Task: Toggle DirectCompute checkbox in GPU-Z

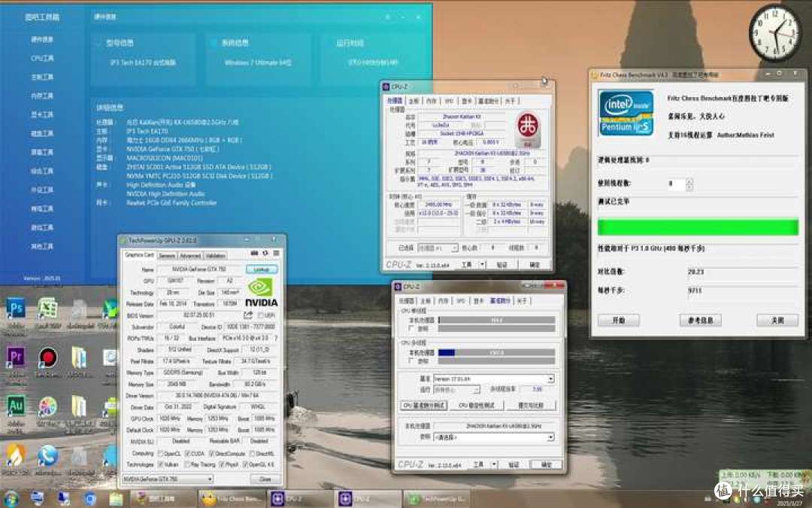Action: [x=211, y=453]
